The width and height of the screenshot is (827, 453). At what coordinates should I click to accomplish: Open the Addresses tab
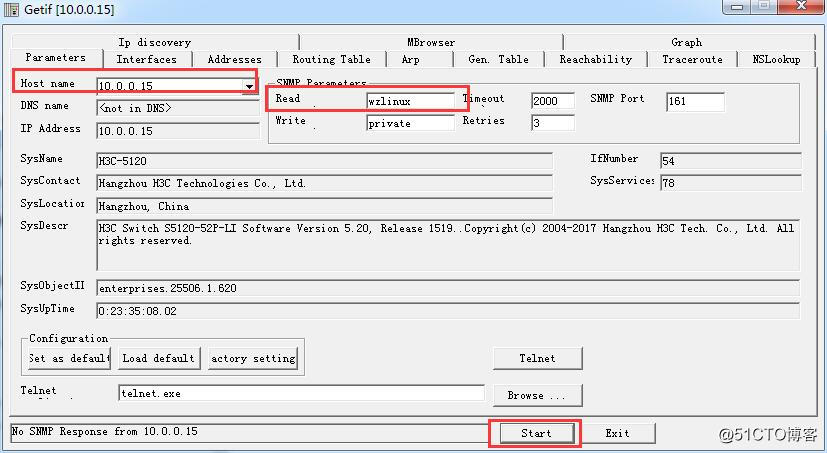click(x=235, y=59)
